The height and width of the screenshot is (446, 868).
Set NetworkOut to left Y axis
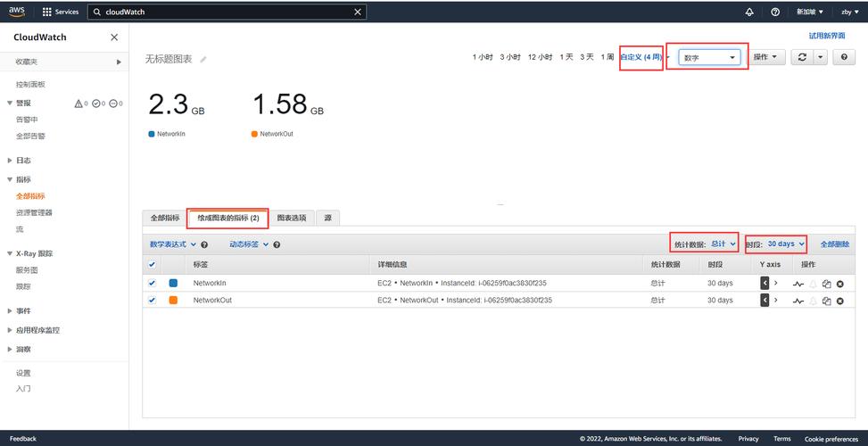pyautogui.click(x=765, y=300)
